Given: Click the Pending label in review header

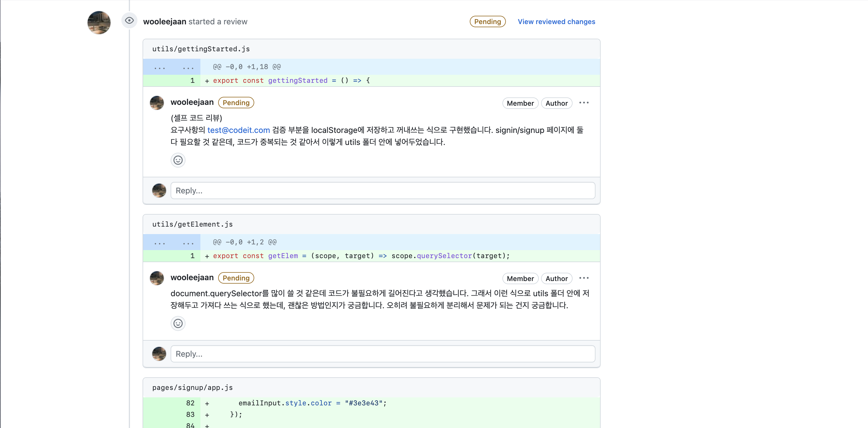Looking at the screenshot, I should (487, 21).
